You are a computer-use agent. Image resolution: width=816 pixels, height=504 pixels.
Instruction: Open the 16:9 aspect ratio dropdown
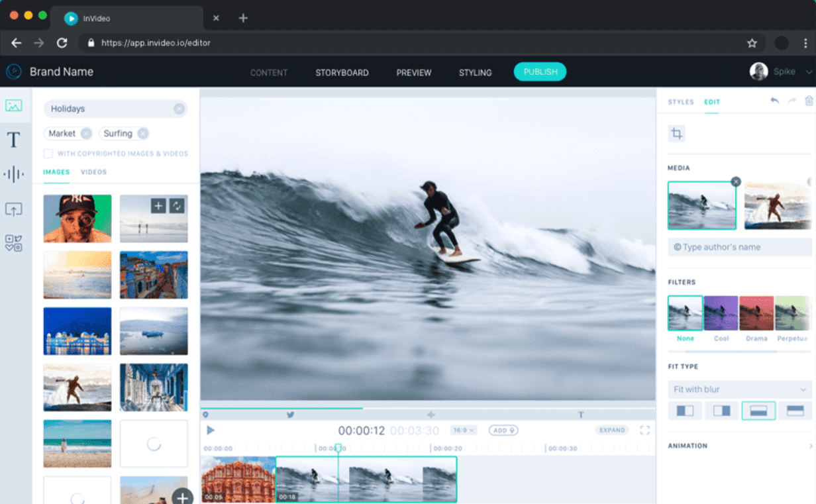click(x=464, y=430)
